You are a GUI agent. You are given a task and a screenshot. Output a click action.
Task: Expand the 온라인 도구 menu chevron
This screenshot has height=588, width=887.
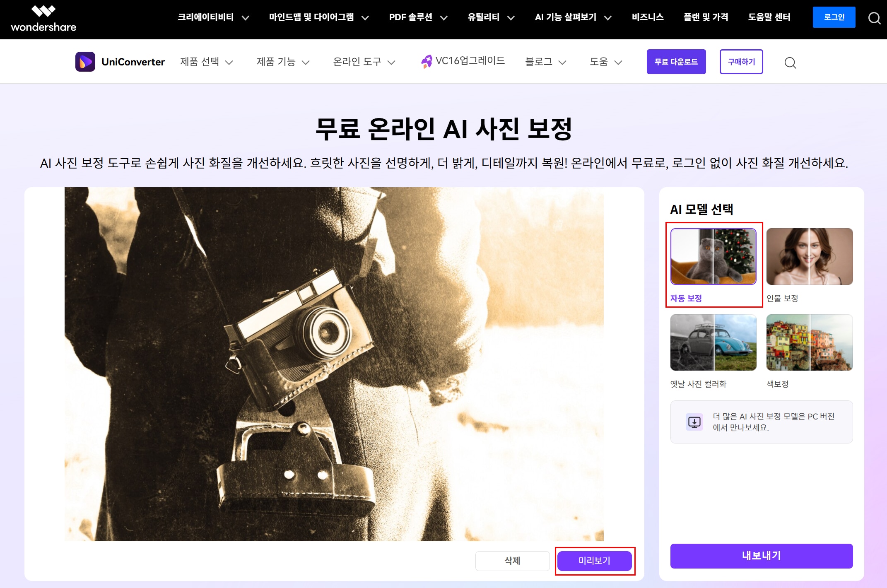point(391,63)
